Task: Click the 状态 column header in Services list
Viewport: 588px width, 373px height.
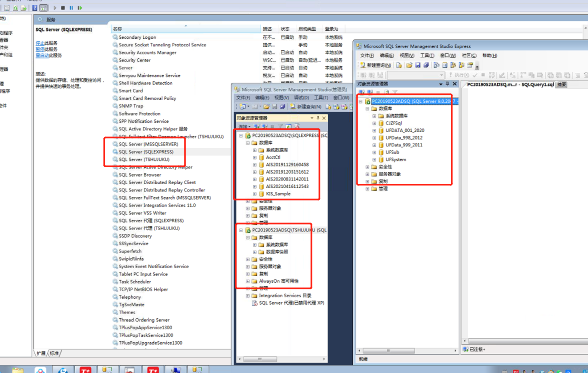Action: click(x=285, y=29)
